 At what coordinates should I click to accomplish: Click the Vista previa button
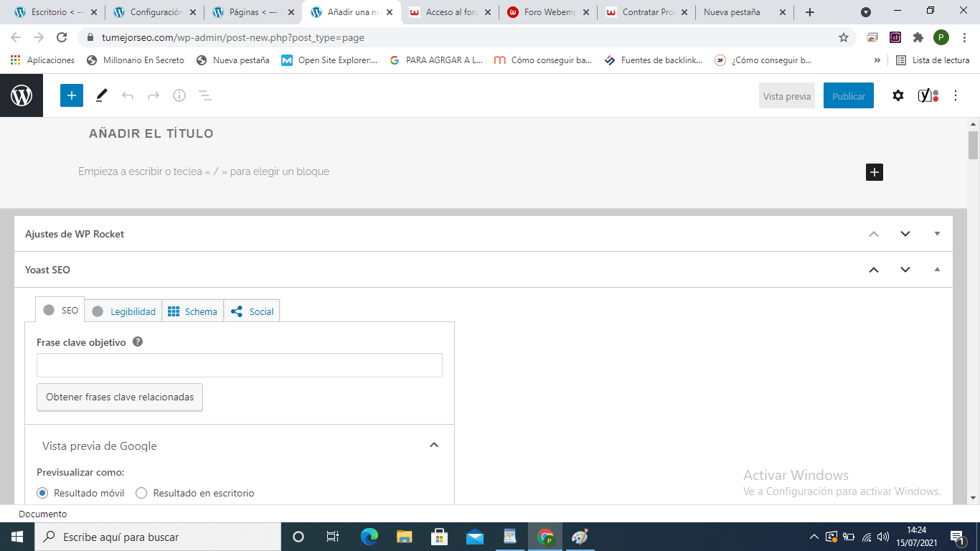[787, 96]
